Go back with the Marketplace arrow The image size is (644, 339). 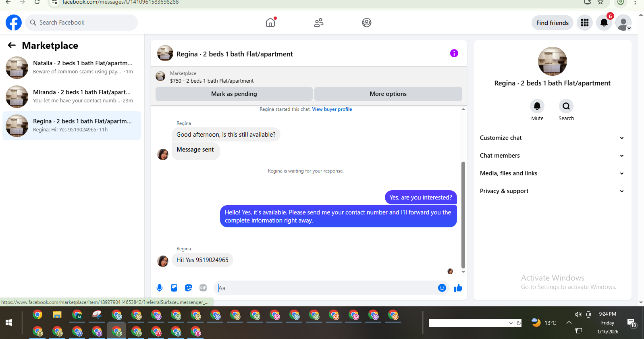12,46
